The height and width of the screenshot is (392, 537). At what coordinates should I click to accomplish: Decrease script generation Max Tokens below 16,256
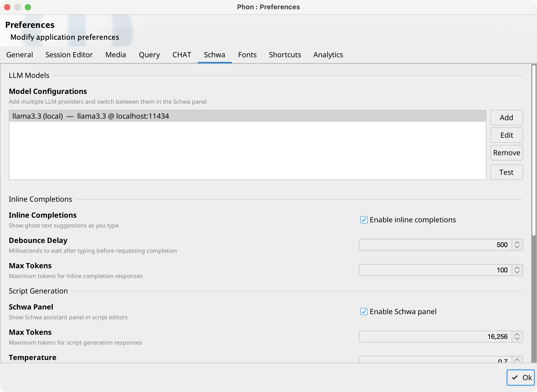(x=517, y=339)
